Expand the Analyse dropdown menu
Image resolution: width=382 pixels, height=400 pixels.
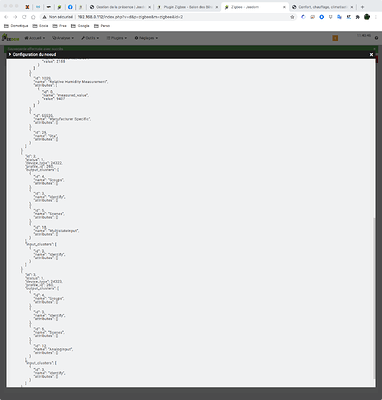(63, 38)
